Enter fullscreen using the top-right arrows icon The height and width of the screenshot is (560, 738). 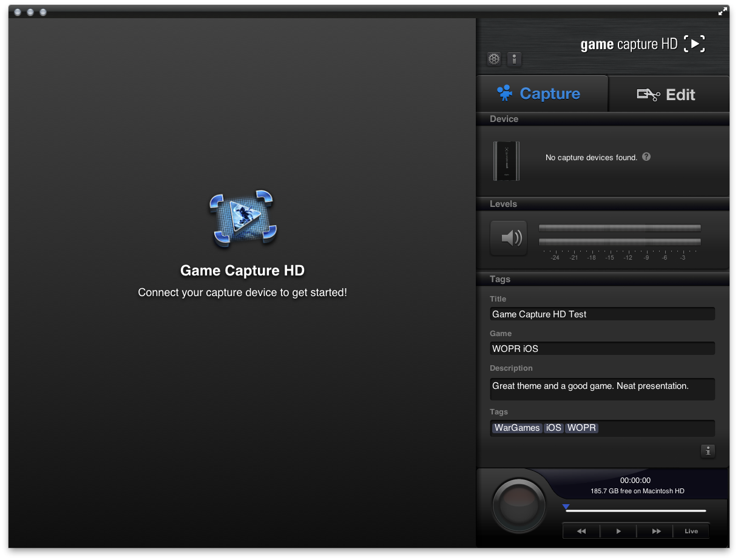point(722,11)
